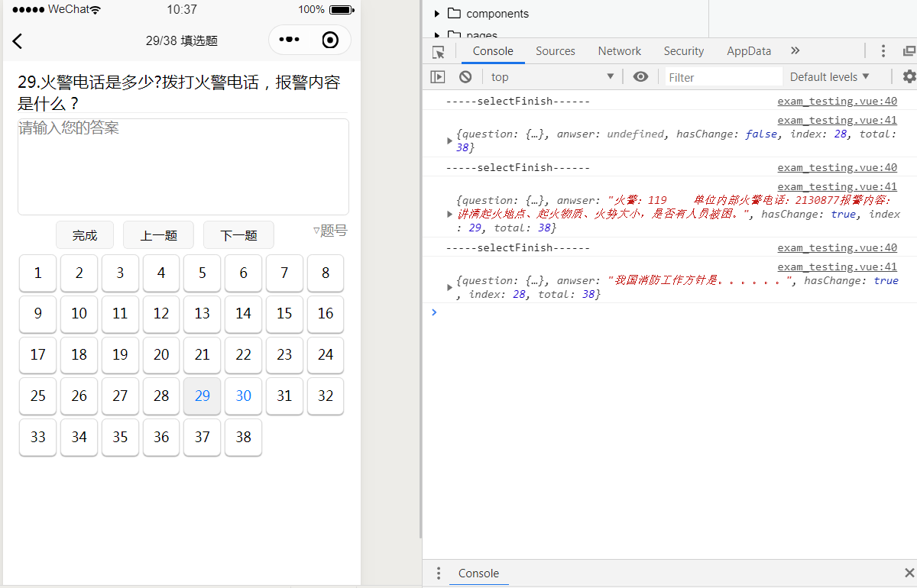Screen dimensions: 917x588
Task: Toggle the ▽题号 question number panel
Action: click(330, 231)
